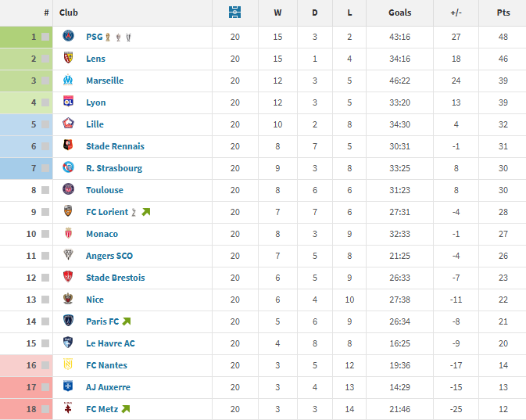The height and width of the screenshot is (420, 526).
Task: Click the Monaco club crest icon
Action: point(69,234)
